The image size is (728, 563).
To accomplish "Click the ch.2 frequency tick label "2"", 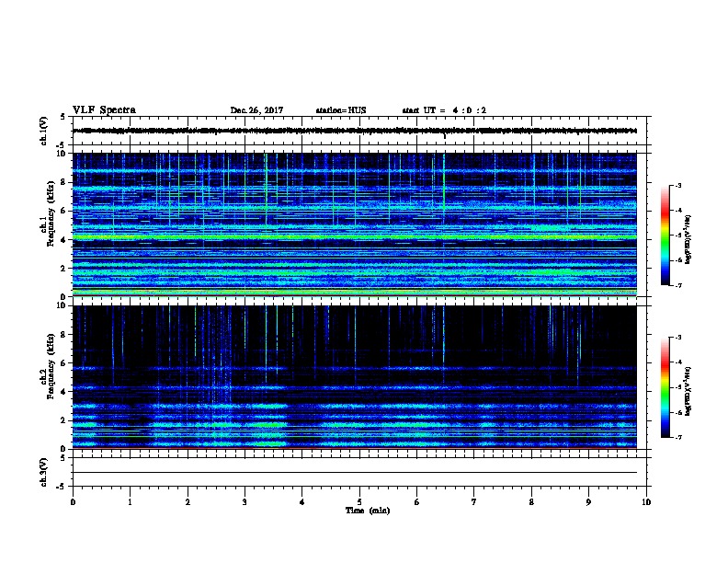I will point(64,420).
